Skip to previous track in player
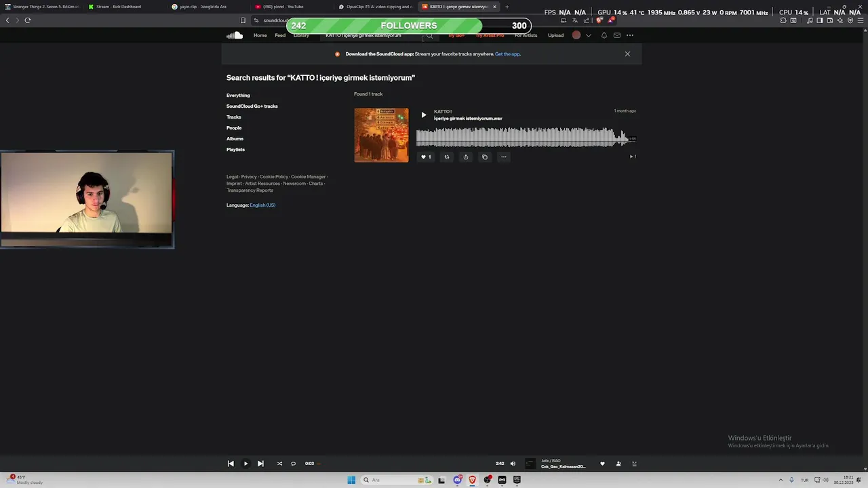This screenshot has width=868, height=488. (231, 464)
